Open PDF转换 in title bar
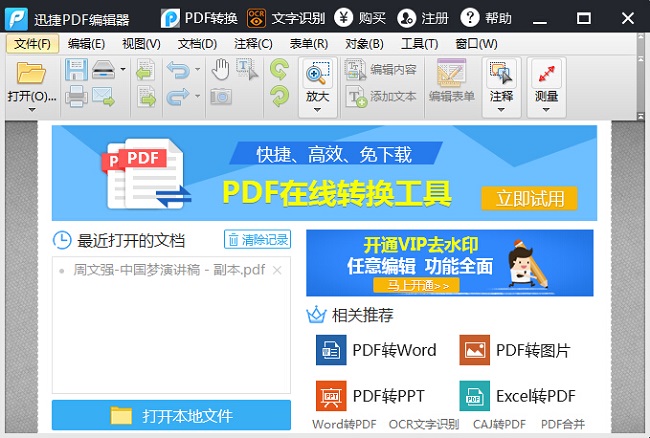This screenshot has height=438, width=650. pyautogui.click(x=199, y=18)
